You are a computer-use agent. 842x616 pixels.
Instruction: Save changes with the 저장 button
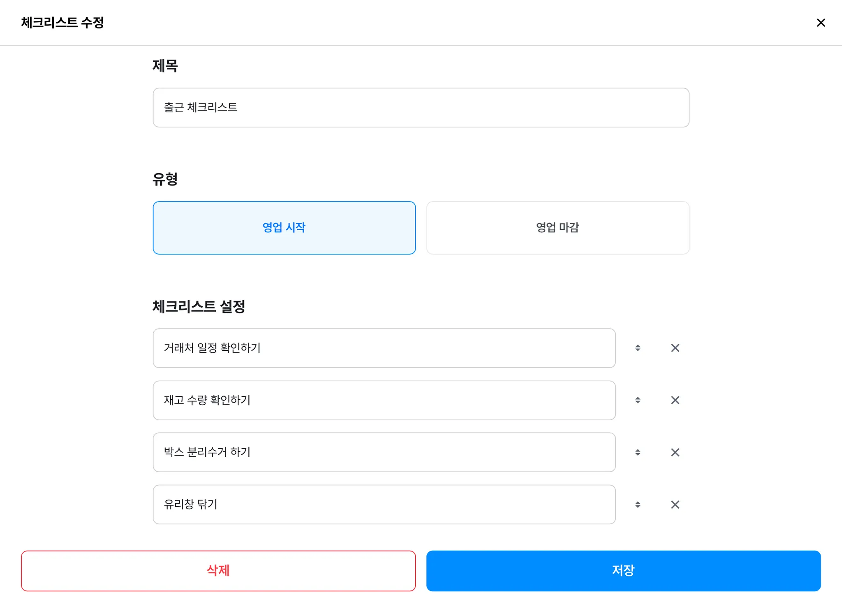coord(623,571)
